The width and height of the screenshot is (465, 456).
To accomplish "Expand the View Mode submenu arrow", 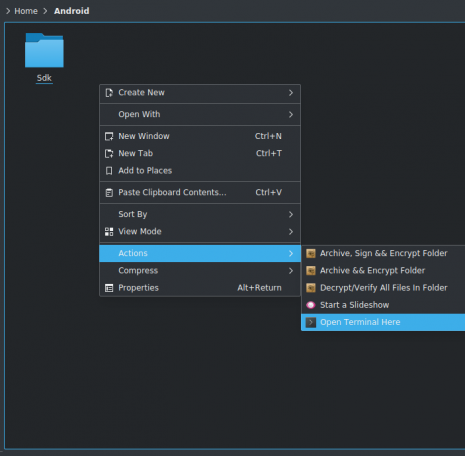I will (291, 232).
